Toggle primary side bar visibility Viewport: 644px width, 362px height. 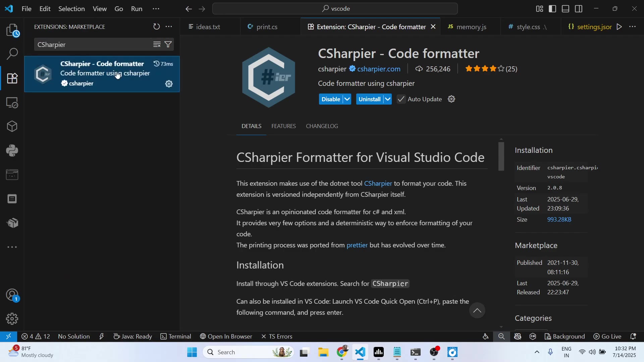click(x=553, y=9)
